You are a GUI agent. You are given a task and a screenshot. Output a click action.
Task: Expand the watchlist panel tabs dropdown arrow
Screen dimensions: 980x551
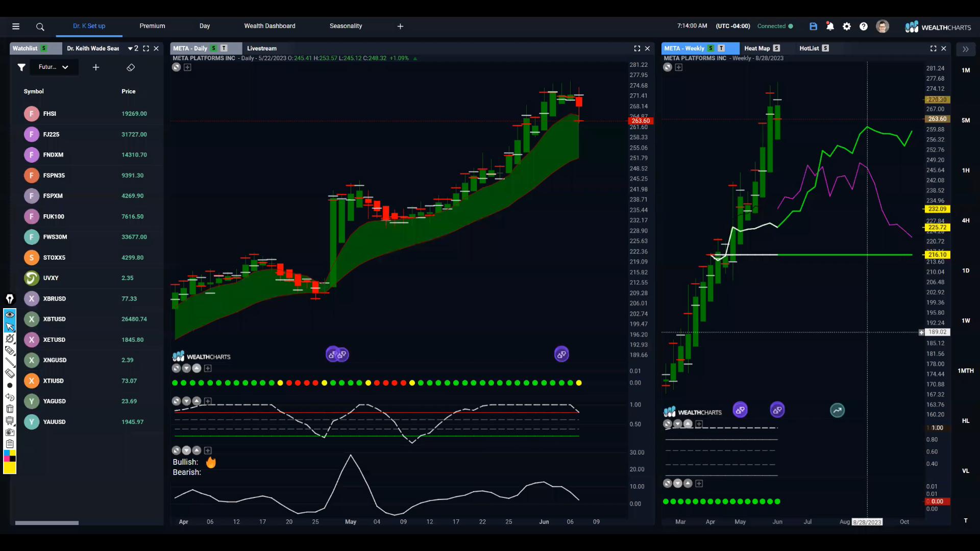pyautogui.click(x=131, y=48)
